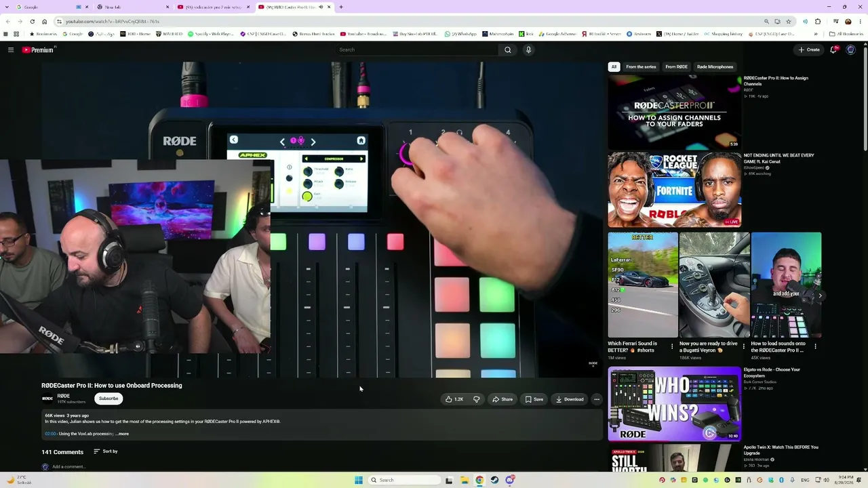The height and width of the screenshot is (488, 868).
Task: Open Chrome extensions puzzle icon
Action: [x=818, y=22]
